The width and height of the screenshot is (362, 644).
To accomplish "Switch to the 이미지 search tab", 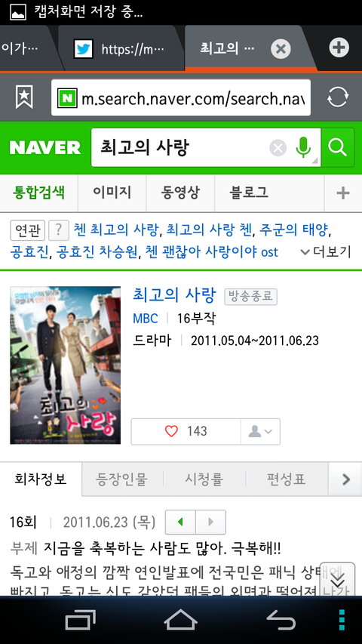I will pyautogui.click(x=112, y=193).
